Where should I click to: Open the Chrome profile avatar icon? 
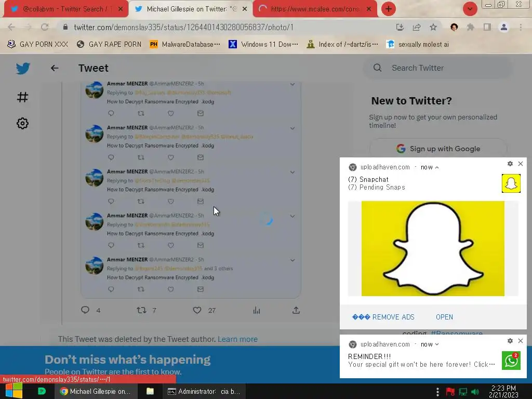click(x=504, y=27)
